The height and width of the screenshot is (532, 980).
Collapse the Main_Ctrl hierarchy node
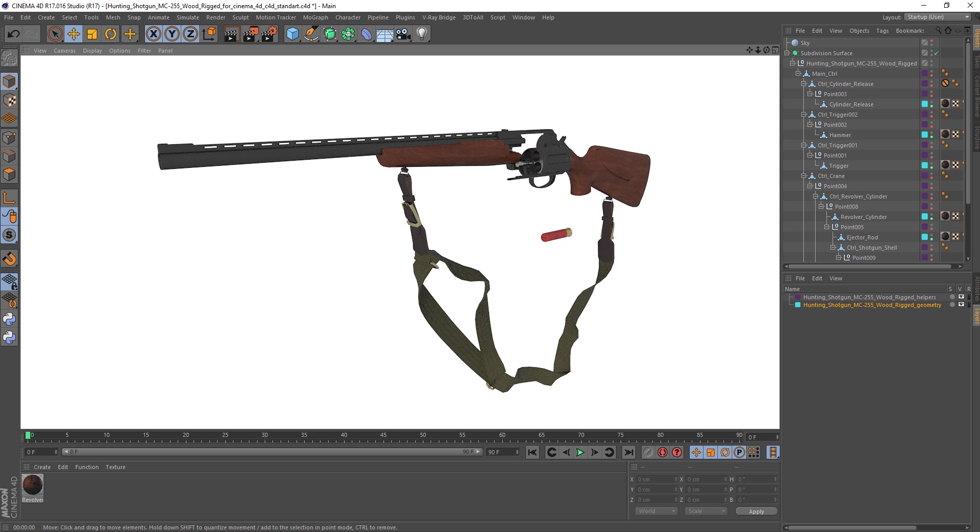(798, 73)
